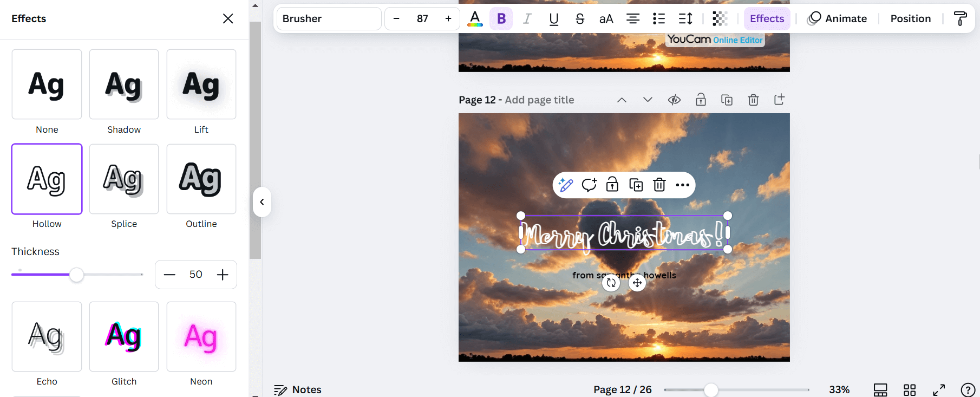Open more options on the floating text toolbar

pos(682,185)
